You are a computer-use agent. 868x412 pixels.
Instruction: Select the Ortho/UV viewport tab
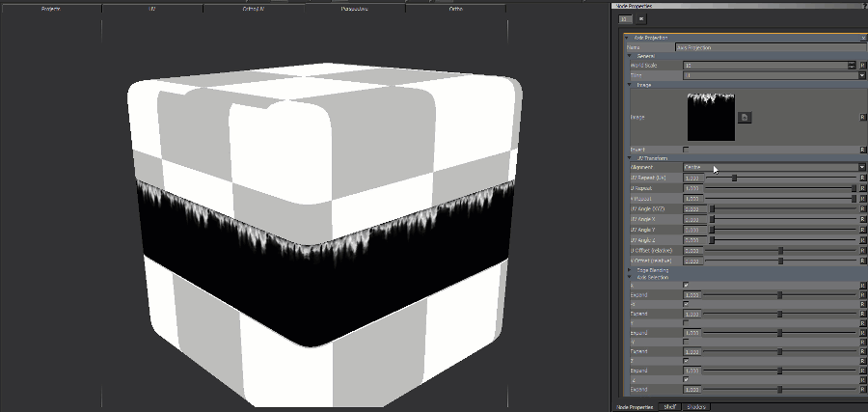[255, 8]
